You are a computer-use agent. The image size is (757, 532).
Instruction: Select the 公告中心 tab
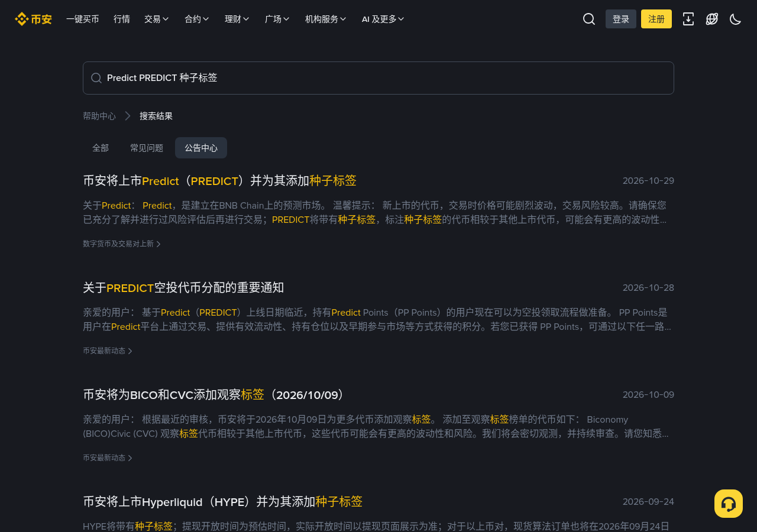click(x=201, y=148)
